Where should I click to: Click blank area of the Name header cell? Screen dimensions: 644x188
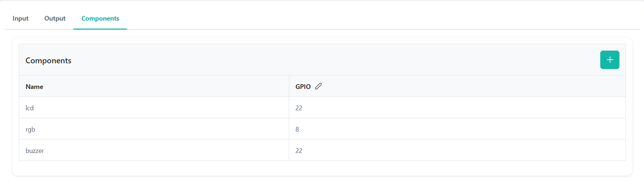[x=166, y=86]
